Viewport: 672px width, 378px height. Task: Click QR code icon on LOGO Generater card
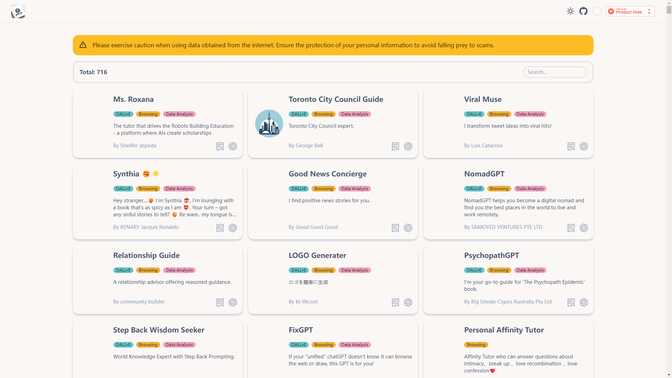(395, 302)
